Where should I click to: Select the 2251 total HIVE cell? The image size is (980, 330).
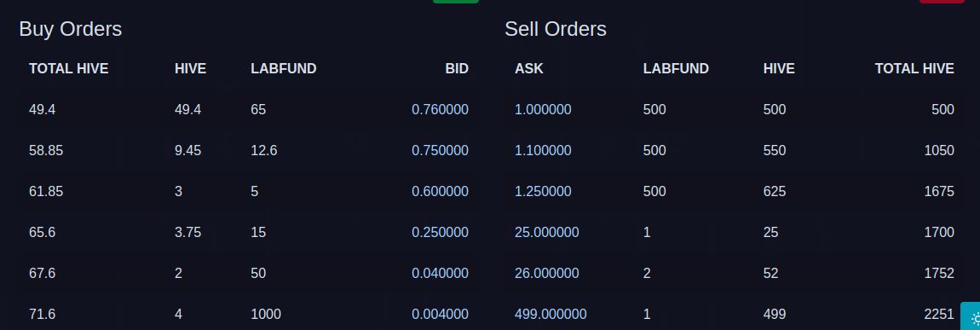coord(939,315)
